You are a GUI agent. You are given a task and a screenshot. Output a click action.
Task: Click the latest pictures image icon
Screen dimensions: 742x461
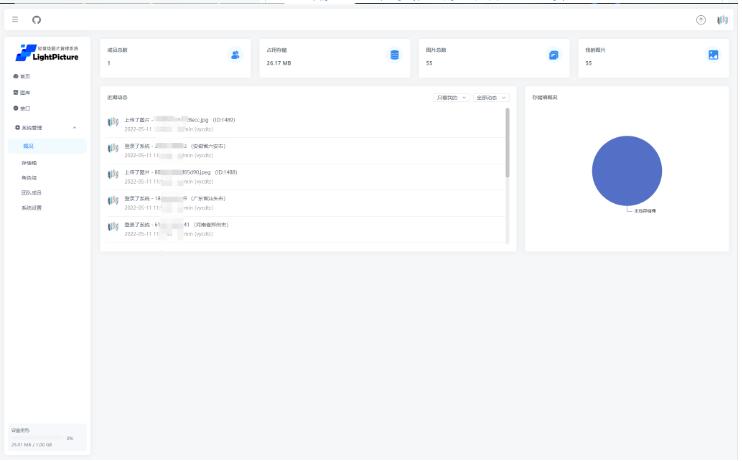pyautogui.click(x=713, y=55)
